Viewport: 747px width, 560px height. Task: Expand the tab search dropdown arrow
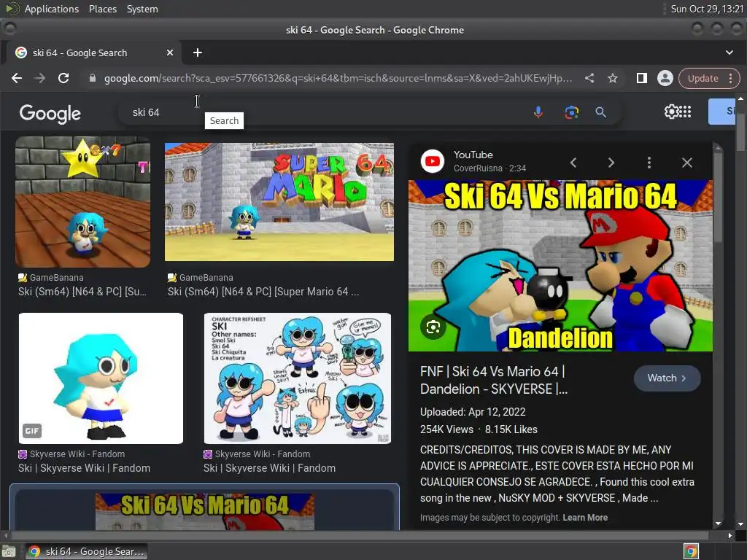[729, 52]
